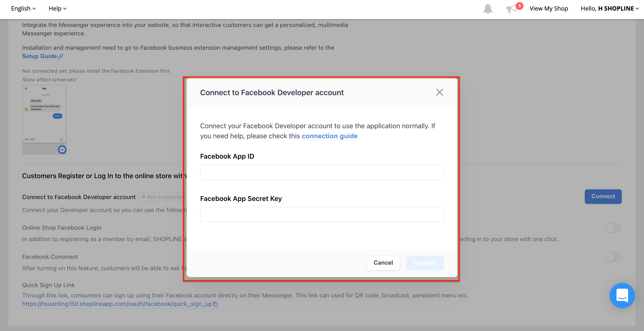Image resolution: width=644 pixels, height=331 pixels.
Task: Close the Connect to Facebook Developer dialog
Action: click(x=439, y=92)
